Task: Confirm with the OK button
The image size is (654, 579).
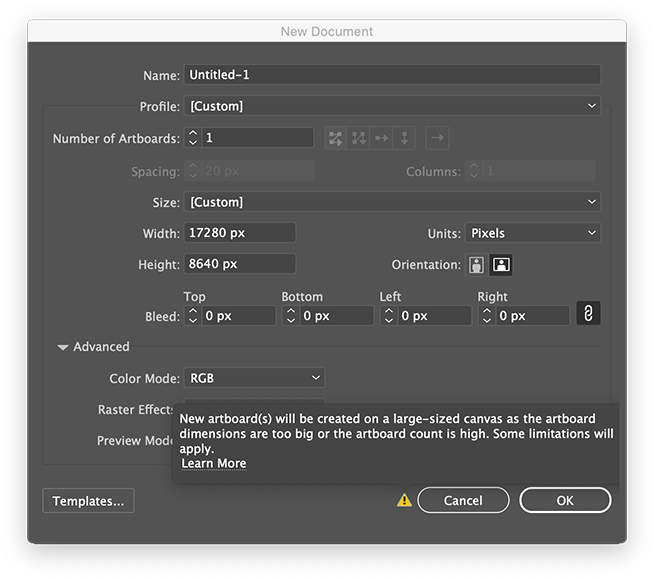Action: pyautogui.click(x=565, y=500)
